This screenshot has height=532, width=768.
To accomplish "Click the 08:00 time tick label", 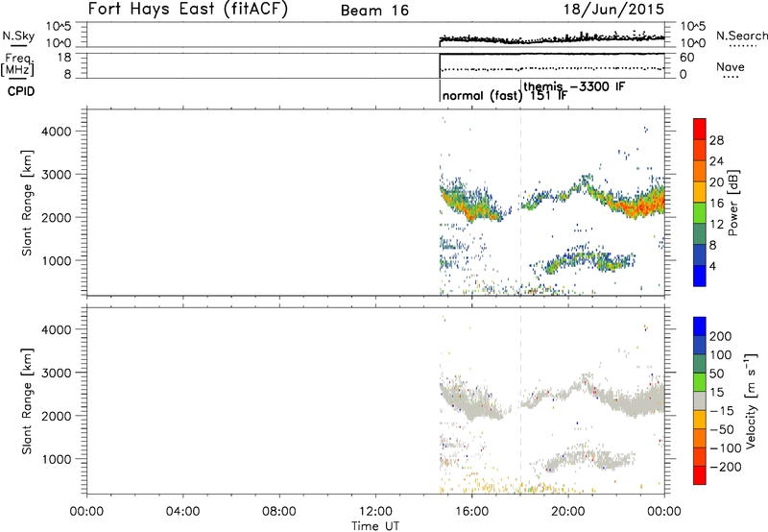I will 279,512.
